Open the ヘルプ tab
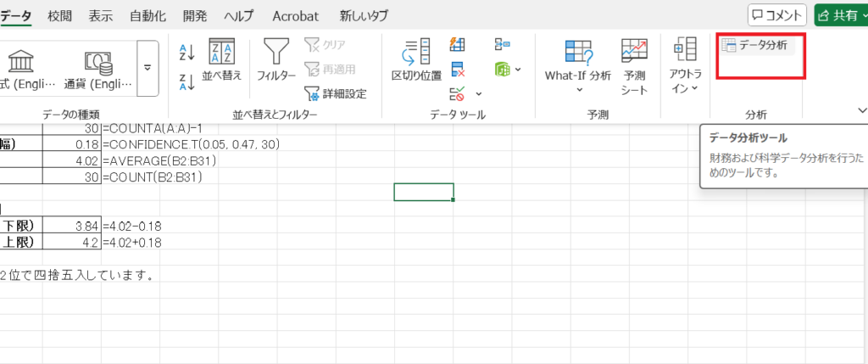The image size is (868, 364). click(x=240, y=16)
